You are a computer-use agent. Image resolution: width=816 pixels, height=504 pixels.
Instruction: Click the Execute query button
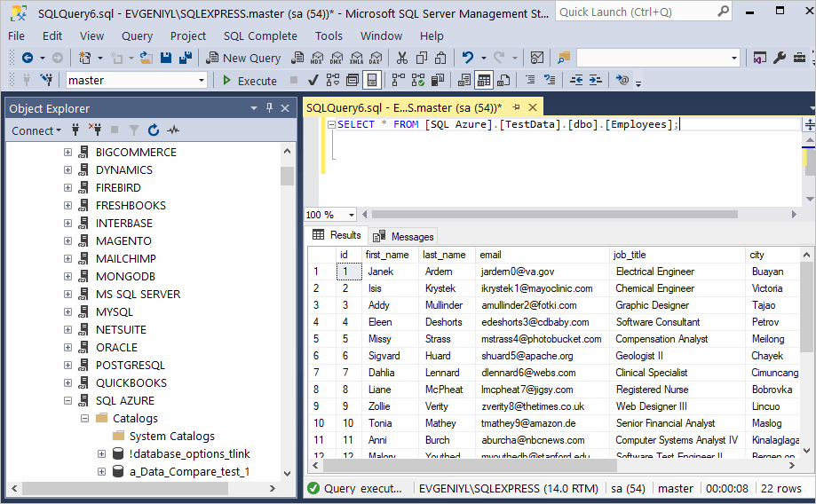coord(250,81)
